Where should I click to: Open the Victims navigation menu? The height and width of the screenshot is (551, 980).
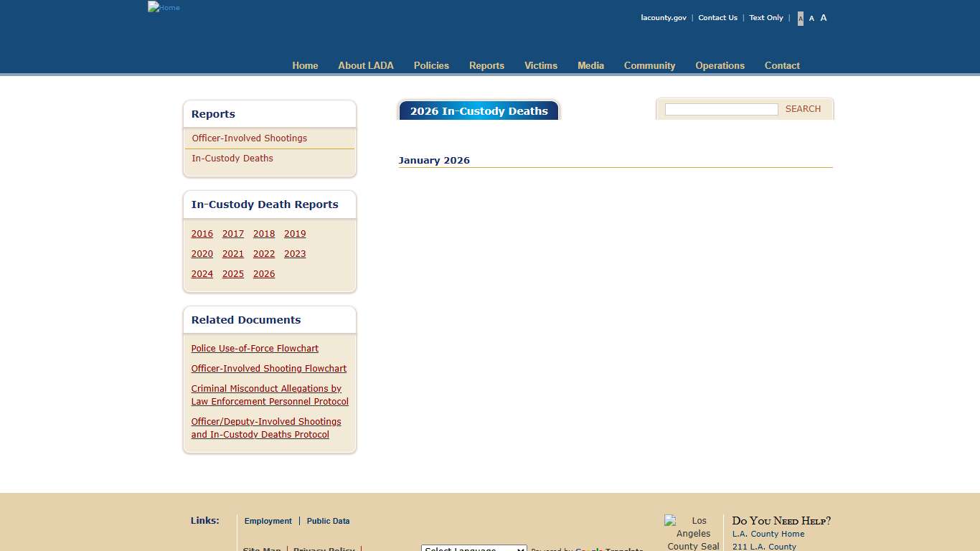pyautogui.click(x=540, y=65)
